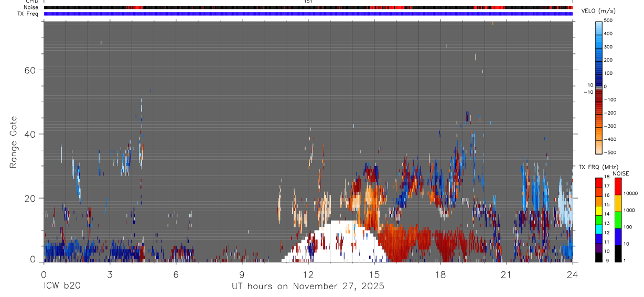The height and width of the screenshot is (297, 644).
Task: Click the 'TX Freq' row label at top left
Action: tap(28, 14)
